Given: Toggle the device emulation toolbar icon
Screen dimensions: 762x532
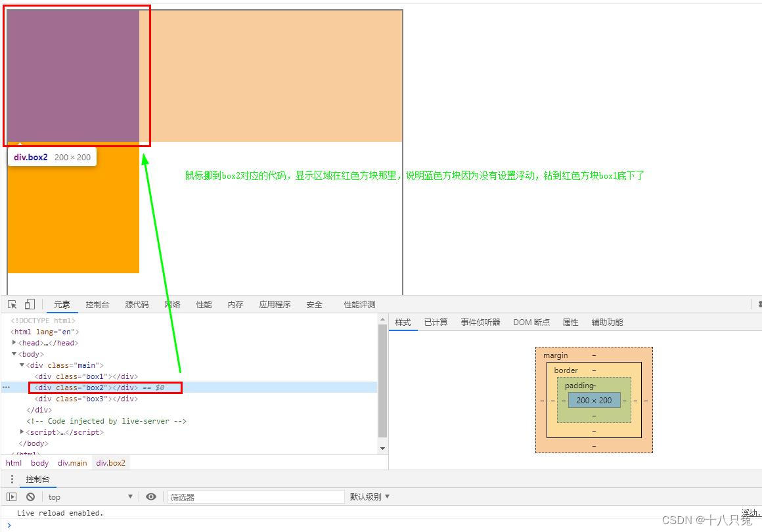Looking at the screenshot, I should click(x=30, y=305).
